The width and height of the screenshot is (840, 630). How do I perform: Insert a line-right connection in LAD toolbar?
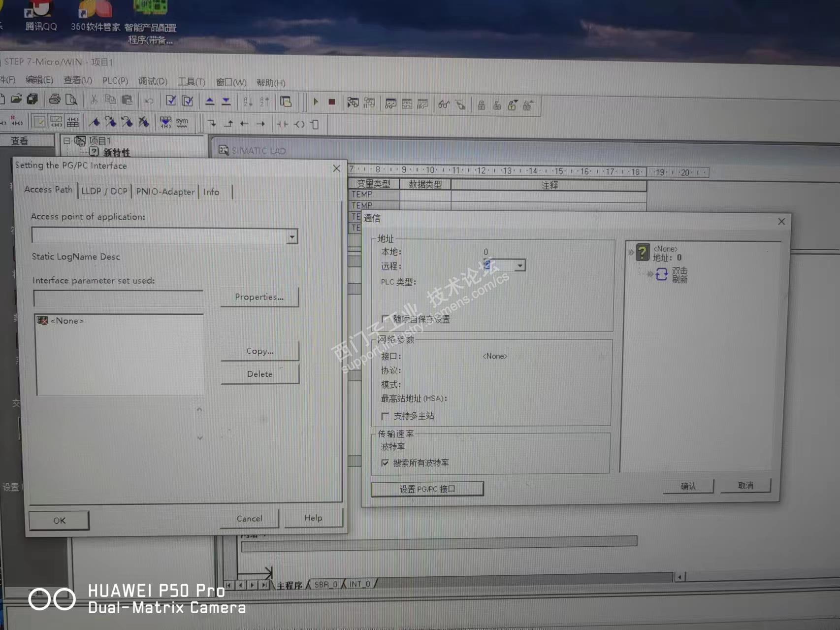point(260,124)
